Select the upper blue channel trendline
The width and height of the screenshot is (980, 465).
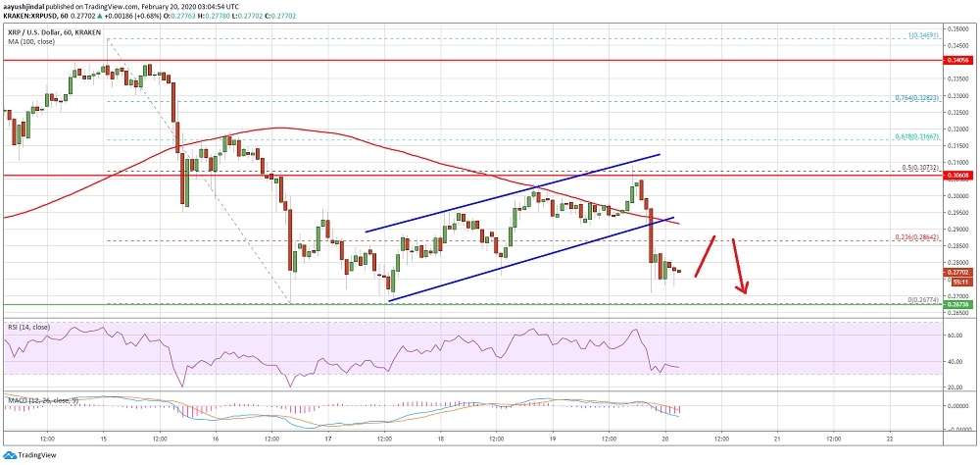pyautogui.click(x=512, y=193)
